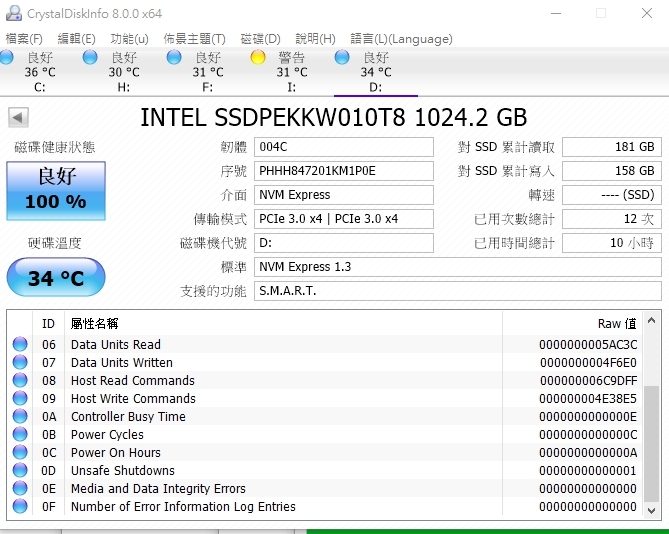669x534 pixels.
Task: Click status orb for Power Cycles
Action: (x=20, y=434)
